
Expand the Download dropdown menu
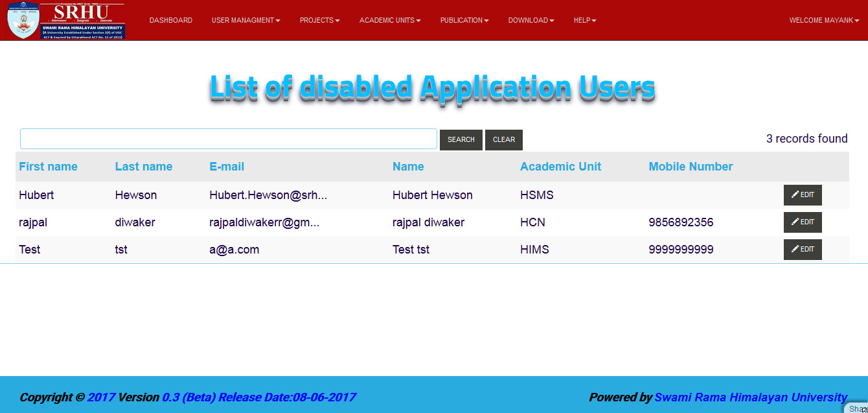(531, 20)
